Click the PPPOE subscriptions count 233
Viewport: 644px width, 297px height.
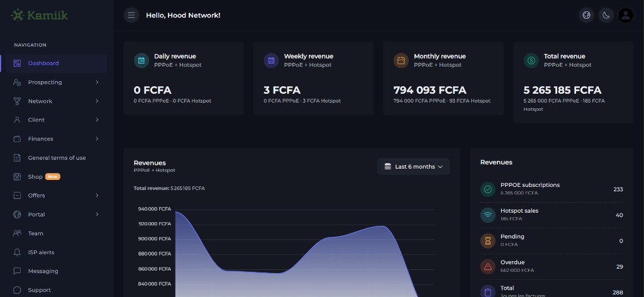(x=618, y=189)
